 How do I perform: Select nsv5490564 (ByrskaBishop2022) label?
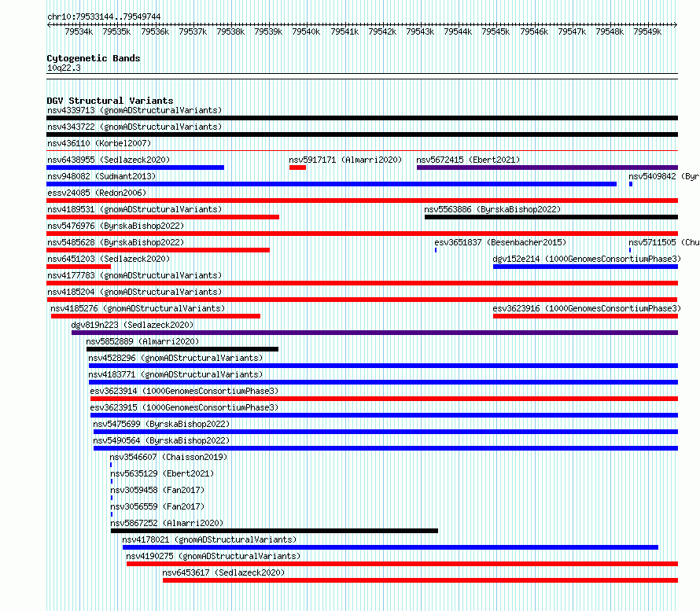click(x=161, y=440)
